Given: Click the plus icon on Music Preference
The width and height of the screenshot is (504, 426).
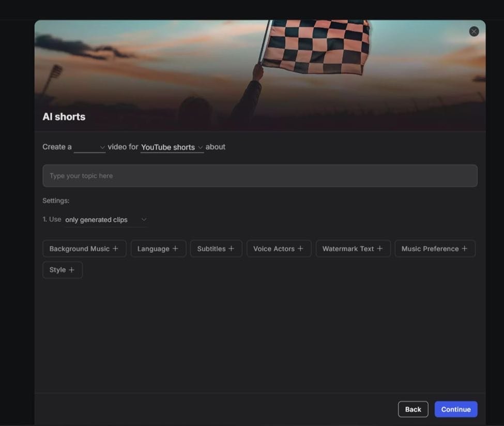Looking at the screenshot, I should pos(464,249).
